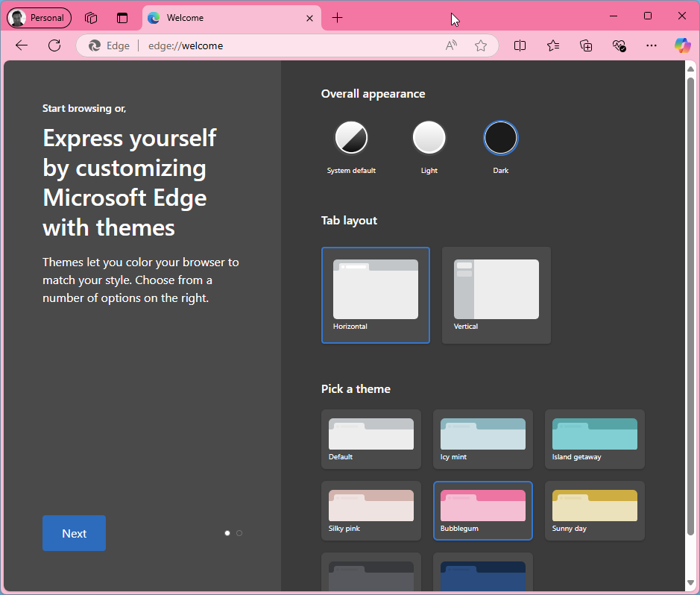This screenshot has height=595, width=700.
Task: Open the Collections icon
Action: tap(586, 45)
